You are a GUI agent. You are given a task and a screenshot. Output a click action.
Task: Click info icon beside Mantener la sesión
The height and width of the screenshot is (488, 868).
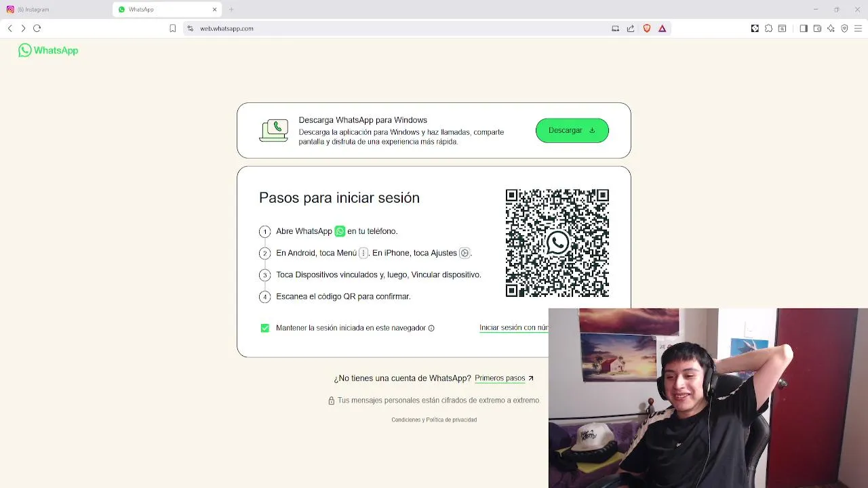431,328
